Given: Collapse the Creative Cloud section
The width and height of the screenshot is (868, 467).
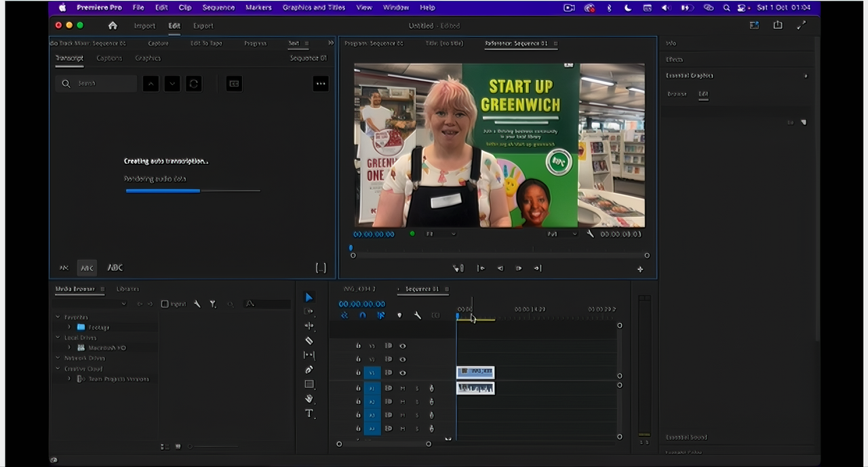Looking at the screenshot, I should pos(58,369).
